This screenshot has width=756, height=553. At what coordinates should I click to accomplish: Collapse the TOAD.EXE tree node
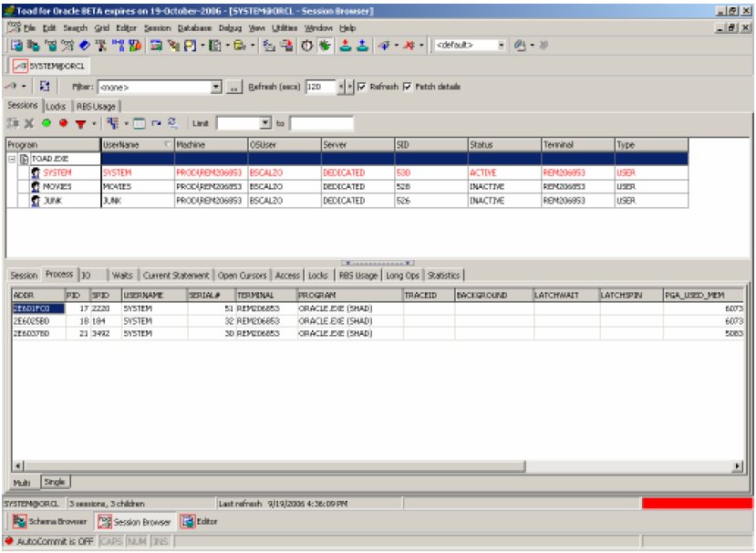tap(12, 159)
